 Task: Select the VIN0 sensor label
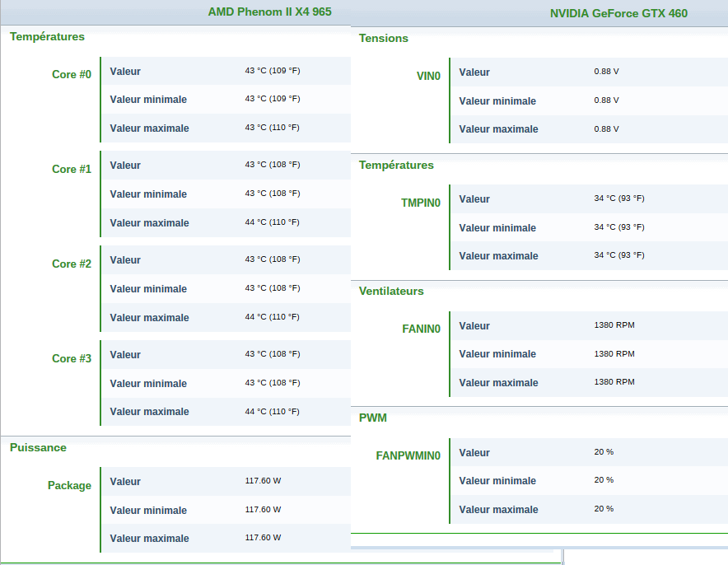pos(428,76)
